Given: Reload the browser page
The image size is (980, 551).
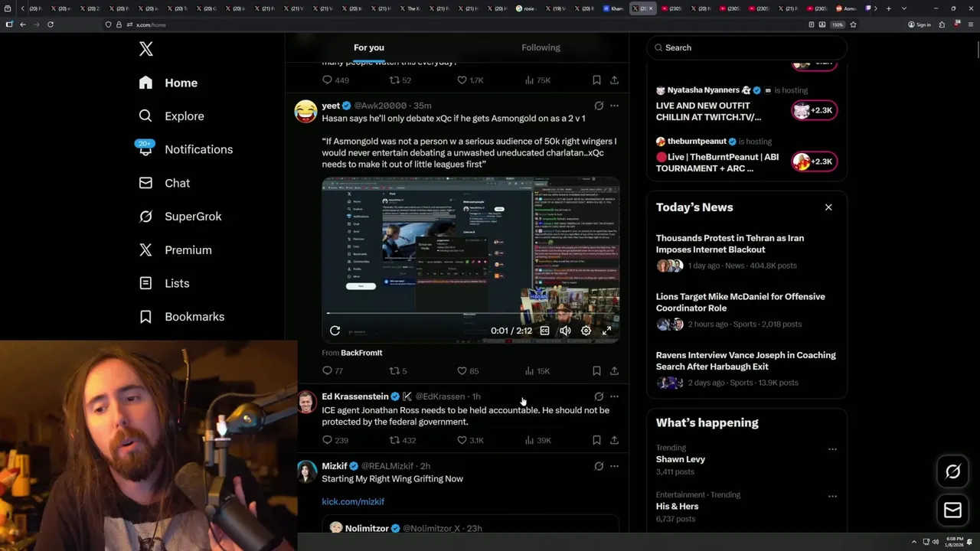Looking at the screenshot, I should tap(51, 24).
